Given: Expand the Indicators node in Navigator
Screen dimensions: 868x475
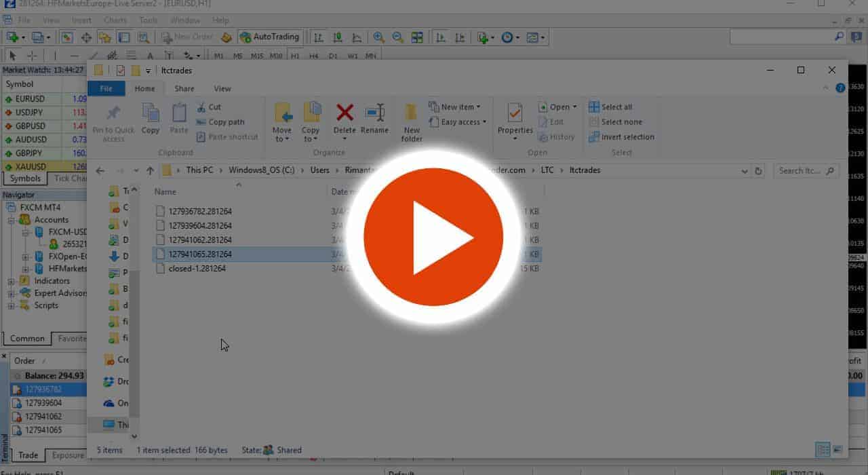Looking at the screenshot, I should point(12,282).
